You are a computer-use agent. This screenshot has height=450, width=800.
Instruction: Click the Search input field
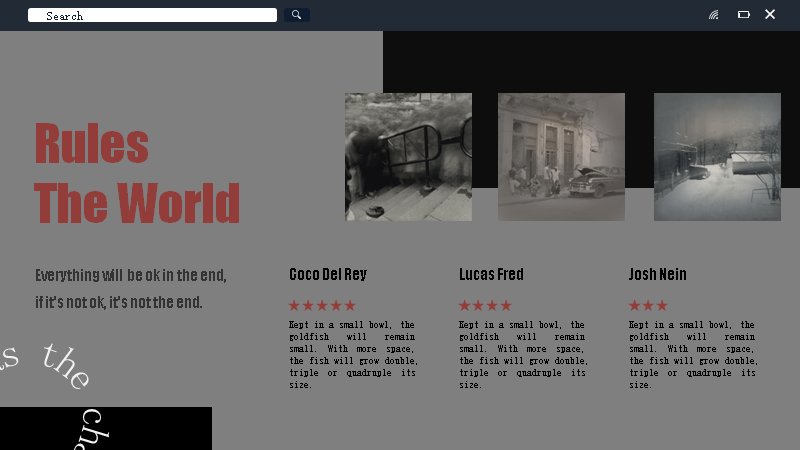tap(153, 15)
